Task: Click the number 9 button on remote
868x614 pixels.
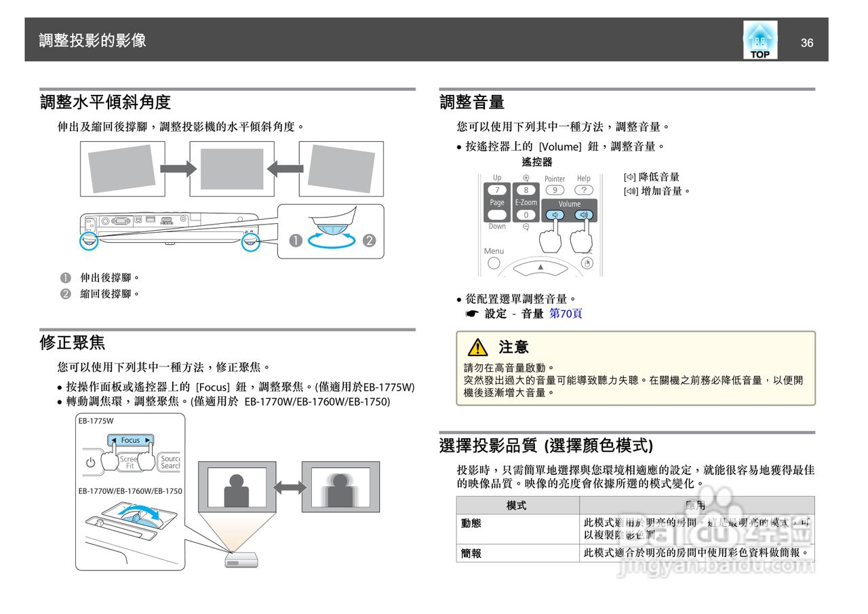Action: 555,191
